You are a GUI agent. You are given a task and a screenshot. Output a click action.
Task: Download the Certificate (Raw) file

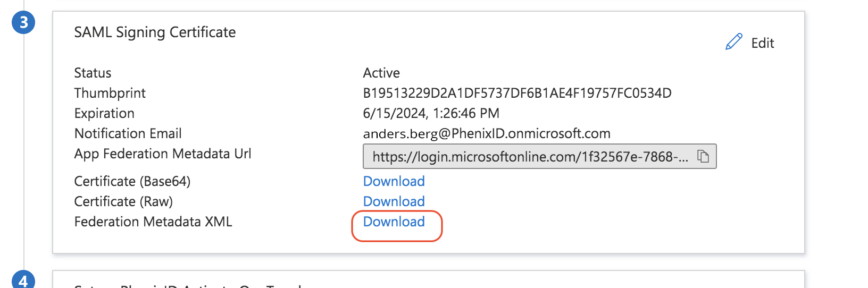tap(394, 201)
